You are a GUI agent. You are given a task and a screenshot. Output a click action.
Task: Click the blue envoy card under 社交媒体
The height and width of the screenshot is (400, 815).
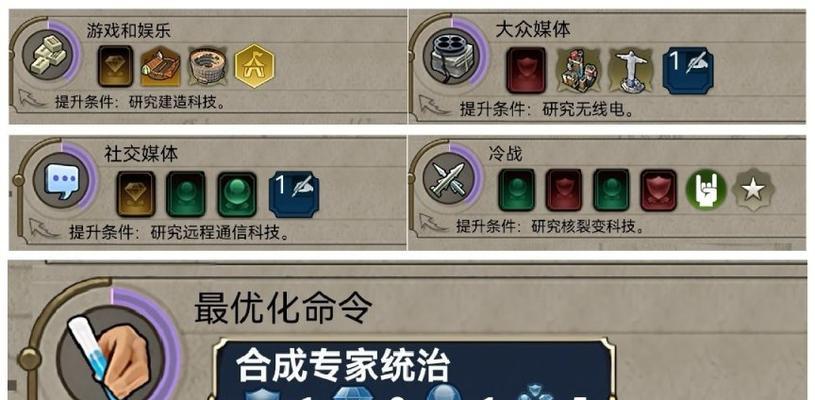[x=294, y=194]
